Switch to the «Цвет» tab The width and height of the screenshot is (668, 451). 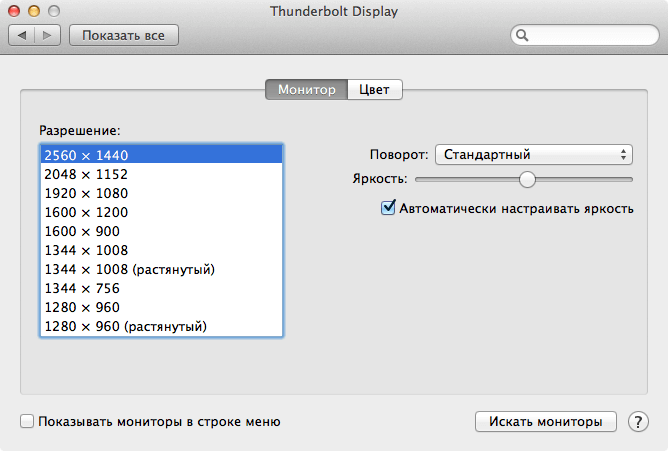(374, 89)
